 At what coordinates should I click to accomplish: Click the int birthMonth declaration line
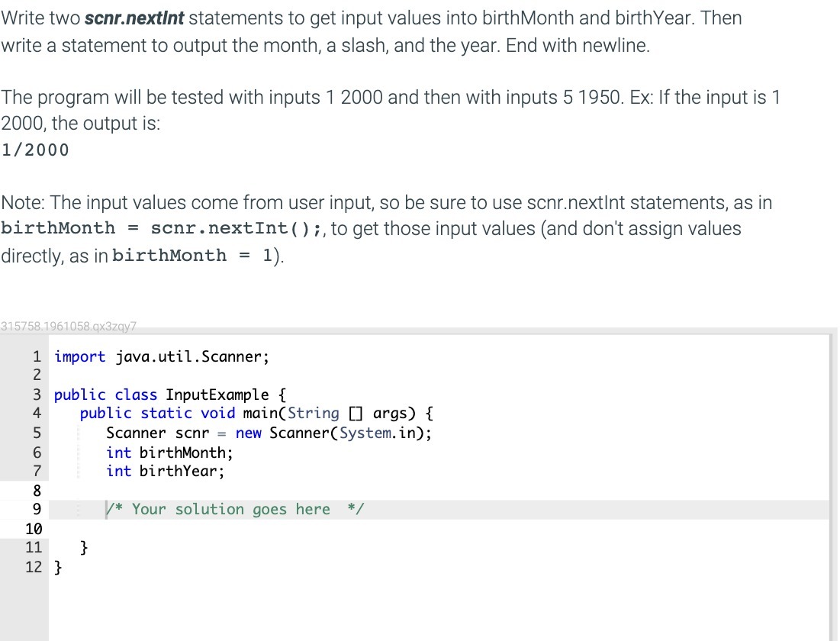(169, 452)
